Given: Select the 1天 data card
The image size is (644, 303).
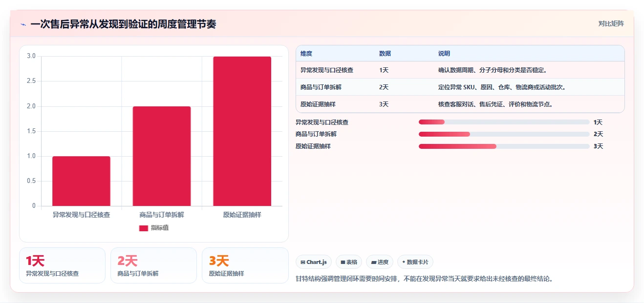Looking at the screenshot, I should [x=62, y=265].
